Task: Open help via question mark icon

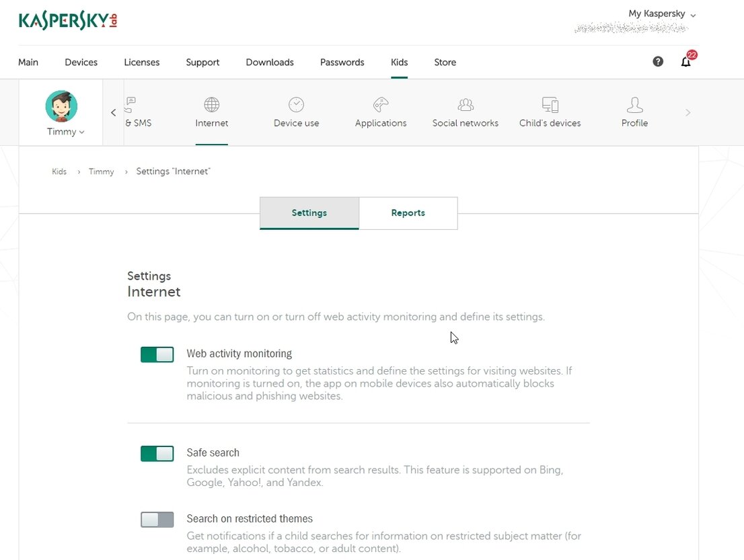Action: tap(657, 61)
